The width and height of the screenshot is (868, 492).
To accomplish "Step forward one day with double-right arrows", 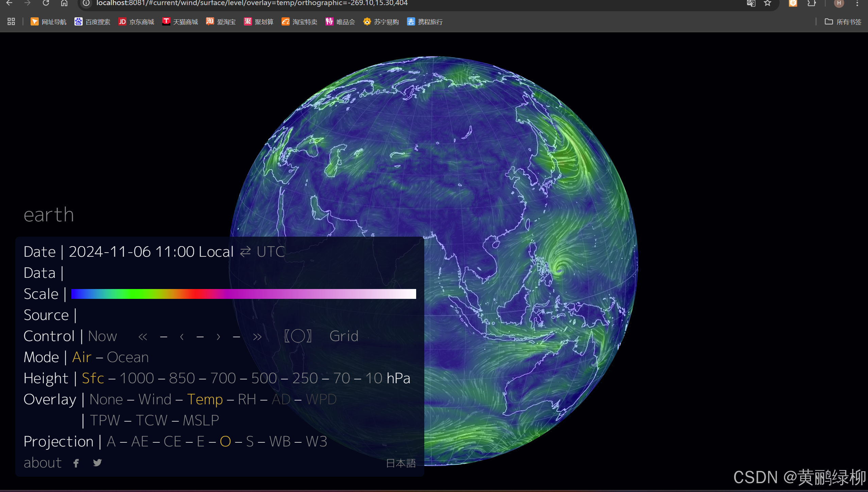I will [257, 337].
